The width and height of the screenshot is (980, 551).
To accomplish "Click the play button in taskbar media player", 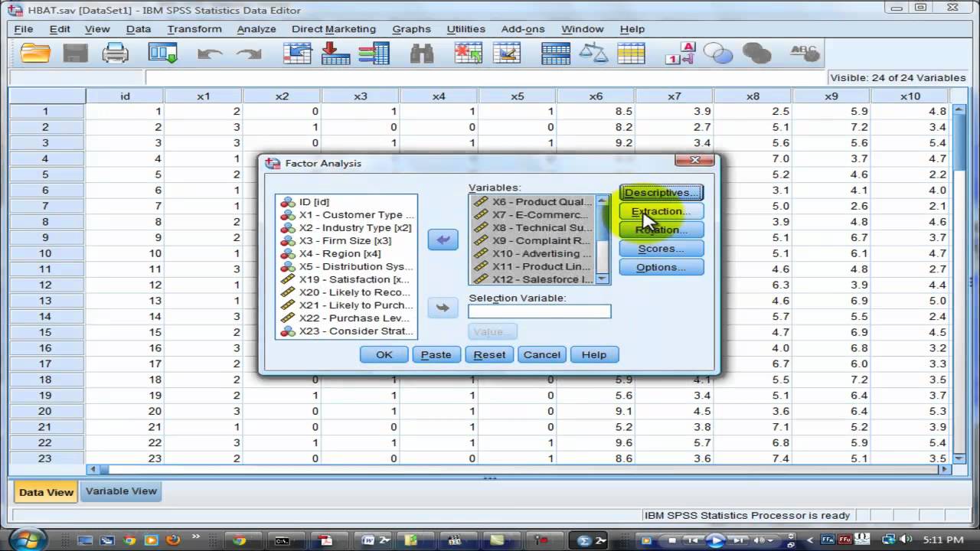I will [715, 540].
